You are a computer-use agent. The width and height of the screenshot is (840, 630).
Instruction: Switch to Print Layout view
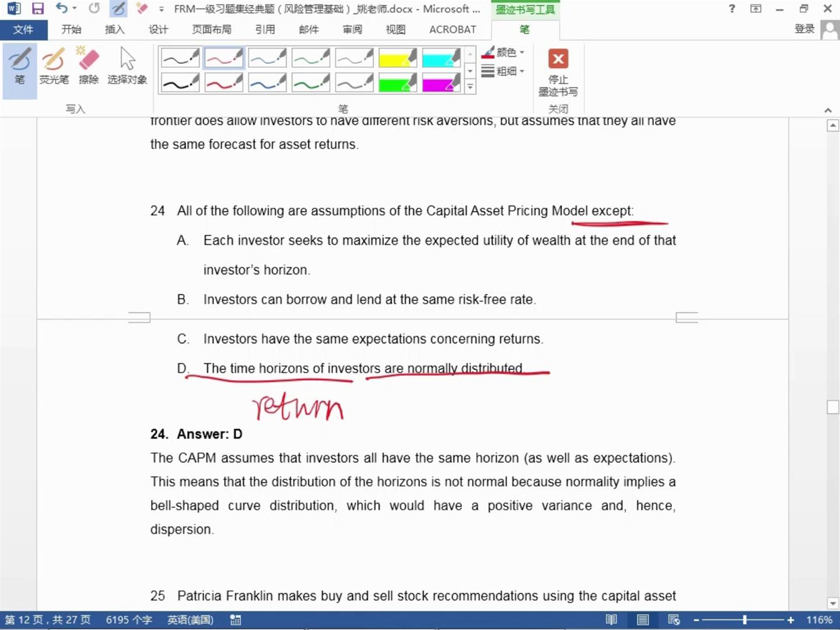[643, 620]
